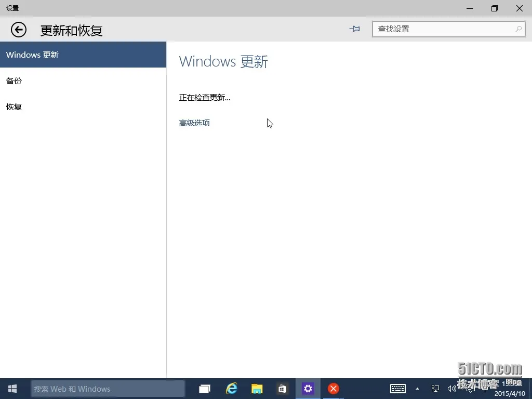Pin the settings page with the pin icon

click(354, 29)
